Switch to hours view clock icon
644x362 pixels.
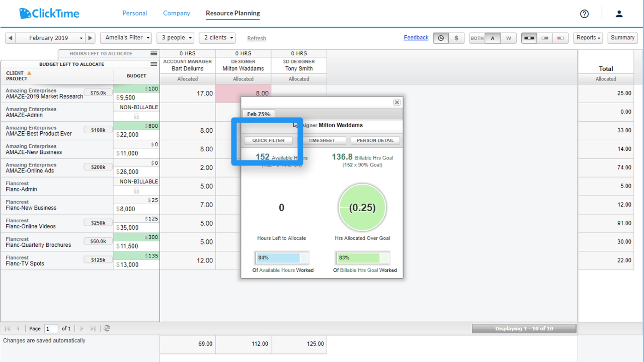441,38
